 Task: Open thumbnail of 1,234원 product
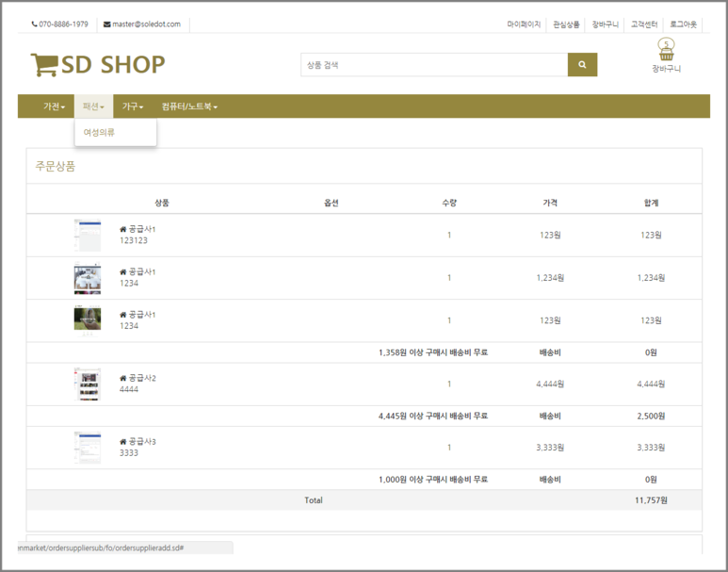88,278
